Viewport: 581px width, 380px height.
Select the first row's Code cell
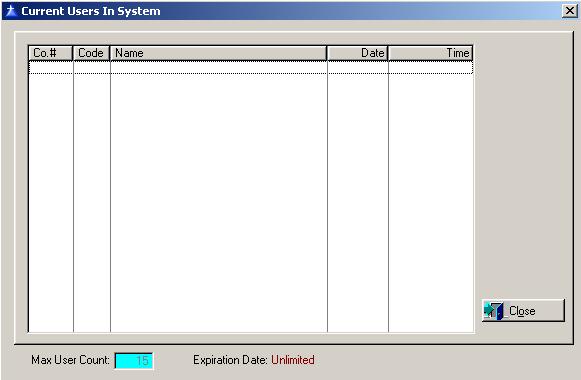pyautogui.click(x=92, y=67)
